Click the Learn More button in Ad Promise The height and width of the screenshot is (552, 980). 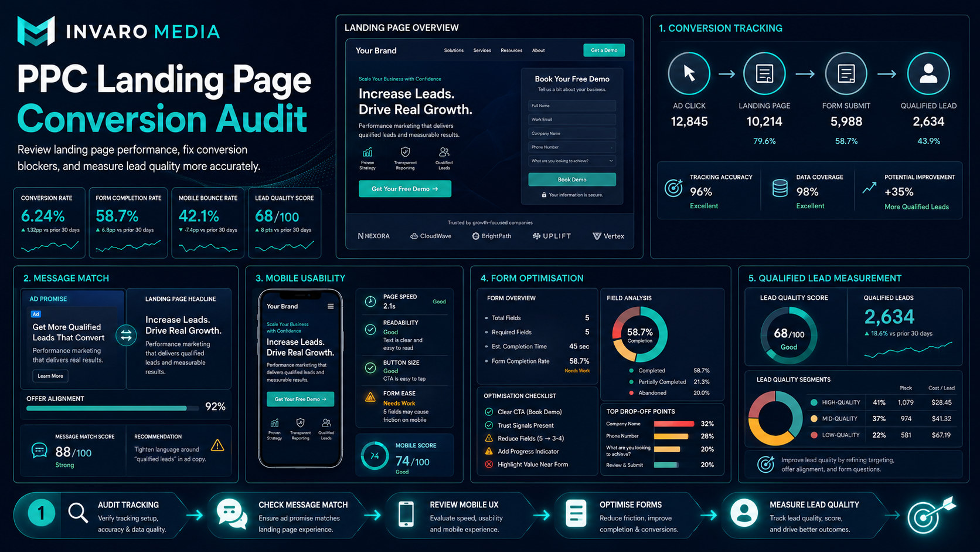pos(50,376)
